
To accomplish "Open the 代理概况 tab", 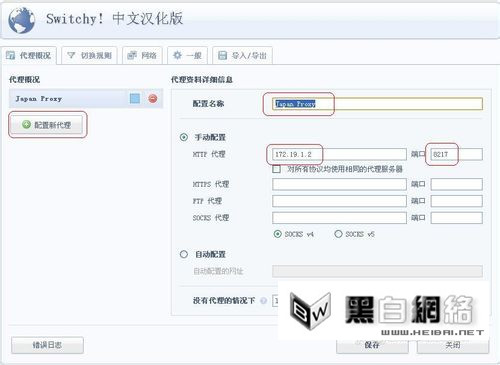I will (x=29, y=55).
